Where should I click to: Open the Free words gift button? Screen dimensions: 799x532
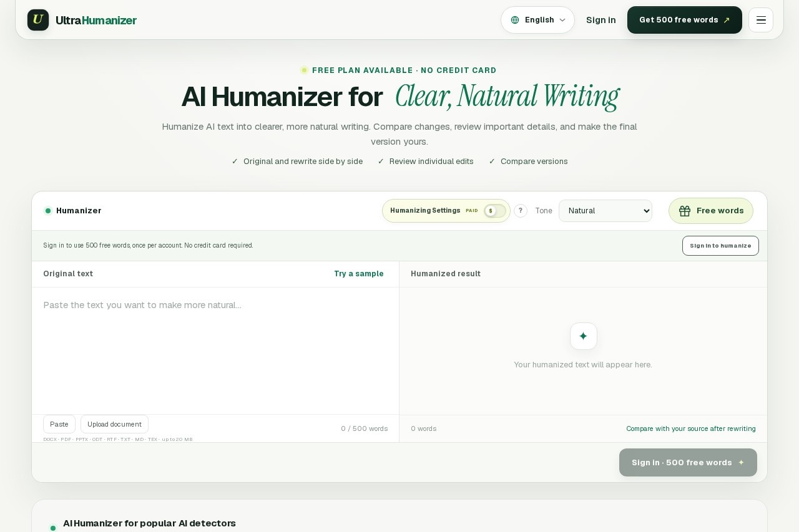tap(711, 211)
